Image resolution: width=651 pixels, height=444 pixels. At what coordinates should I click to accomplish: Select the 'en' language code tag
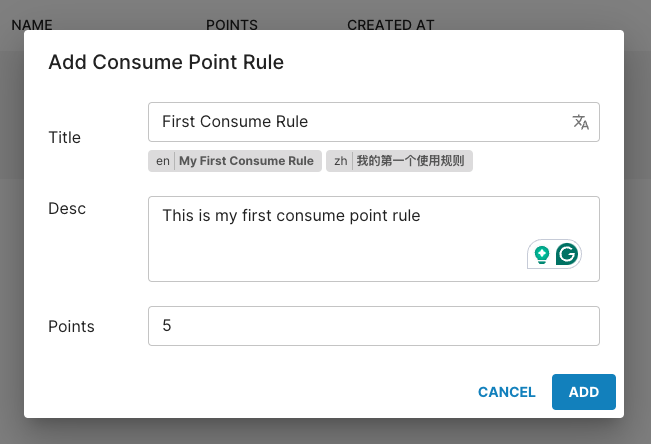coord(163,161)
